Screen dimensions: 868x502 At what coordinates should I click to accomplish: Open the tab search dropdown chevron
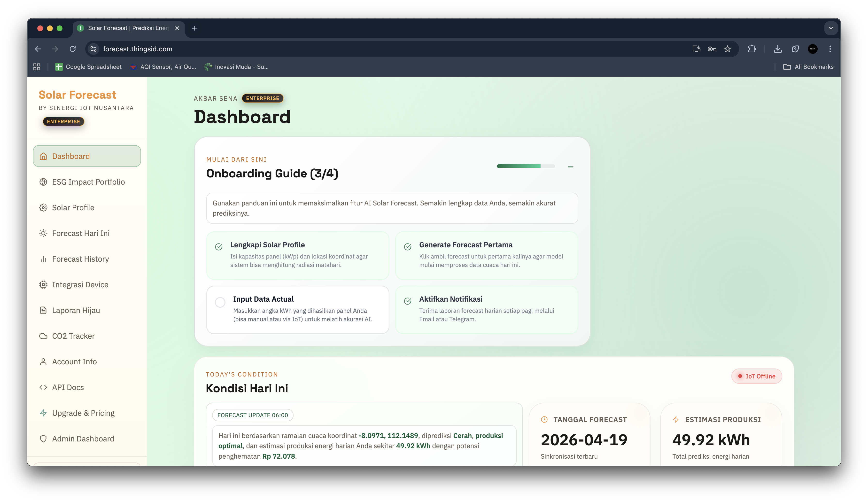pyautogui.click(x=831, y=28)
